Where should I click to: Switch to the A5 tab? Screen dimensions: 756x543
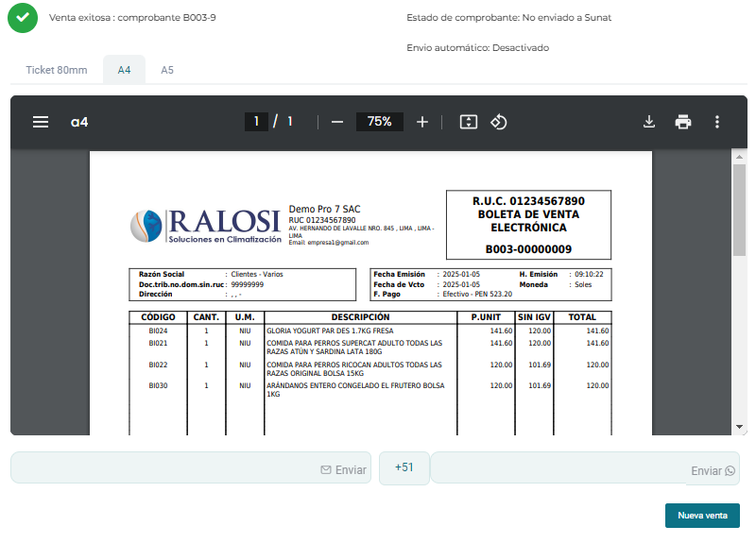click(167, 70)
